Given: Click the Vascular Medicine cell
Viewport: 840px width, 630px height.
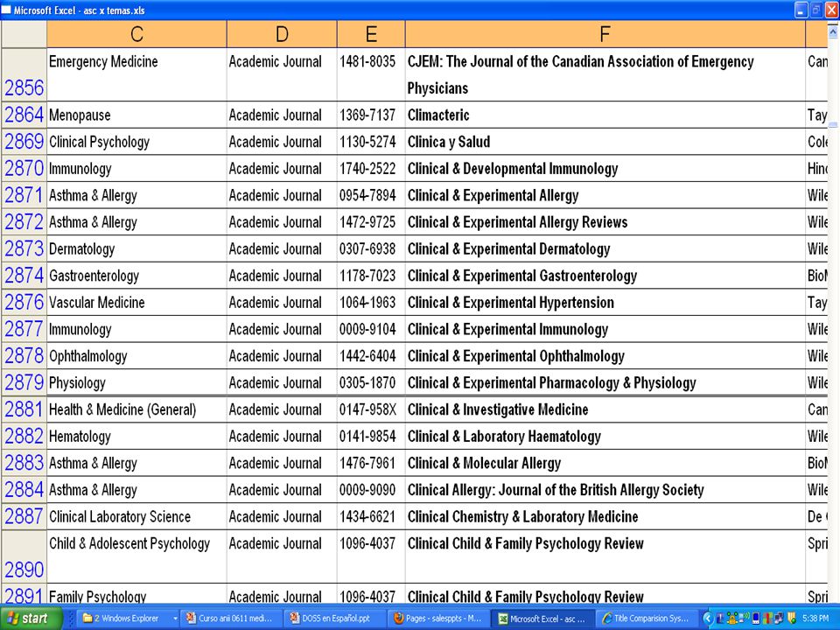Looking at the screenshot, I should click(136, 302).
